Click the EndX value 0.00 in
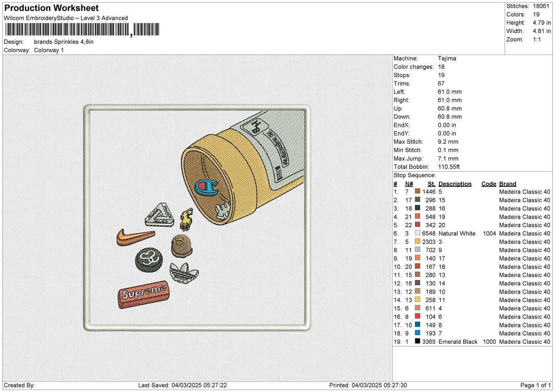 447,125
